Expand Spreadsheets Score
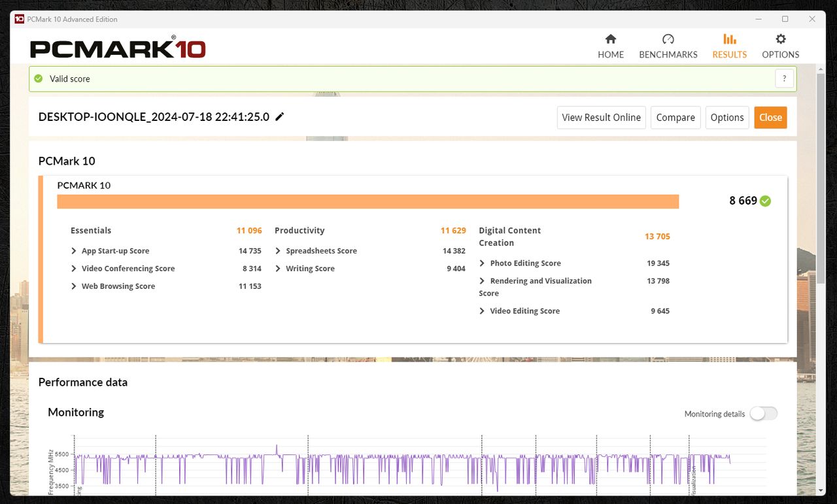 coord(278,251)
